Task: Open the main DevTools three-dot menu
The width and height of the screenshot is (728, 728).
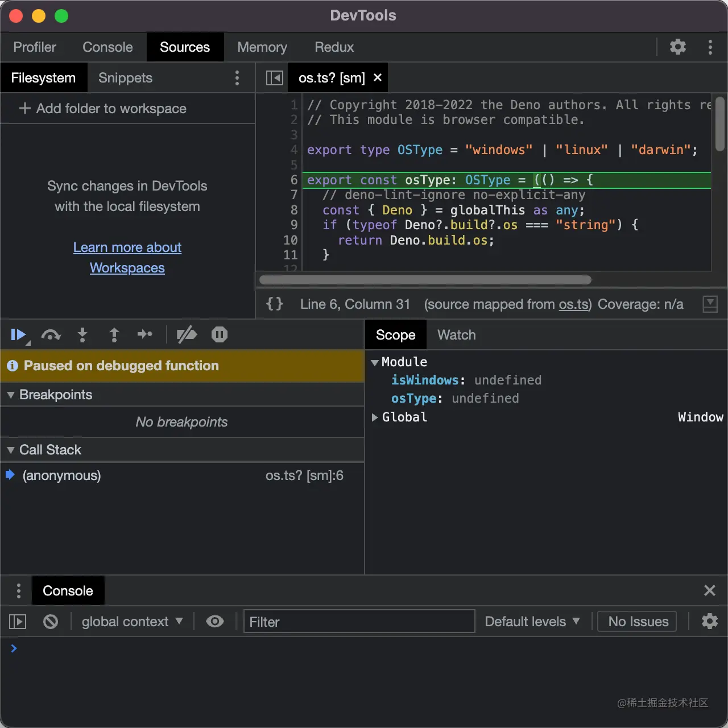Action: (x=710, y=47)
